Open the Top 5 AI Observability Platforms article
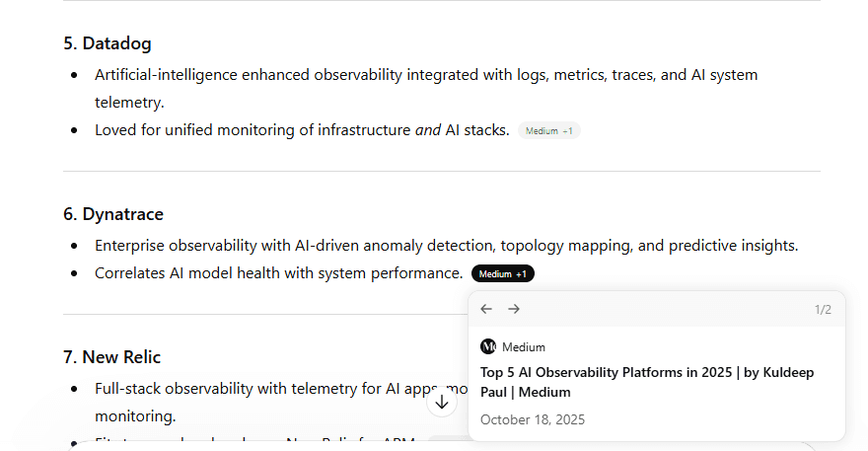Screen dimensions: 868x451 point(647,382)
